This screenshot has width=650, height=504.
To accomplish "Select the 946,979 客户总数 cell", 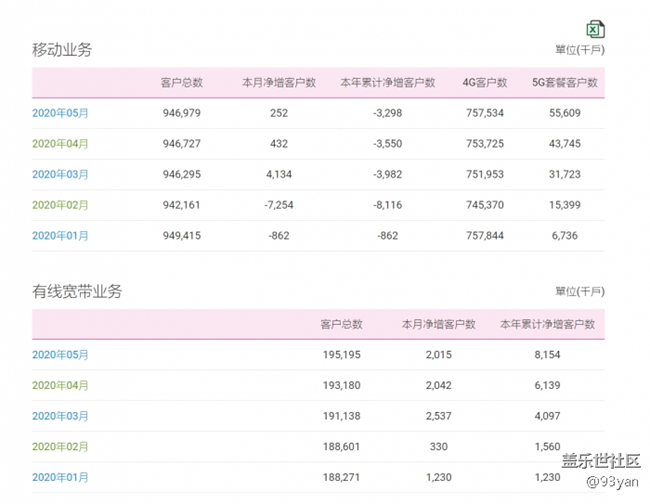I will click(182, 113).
